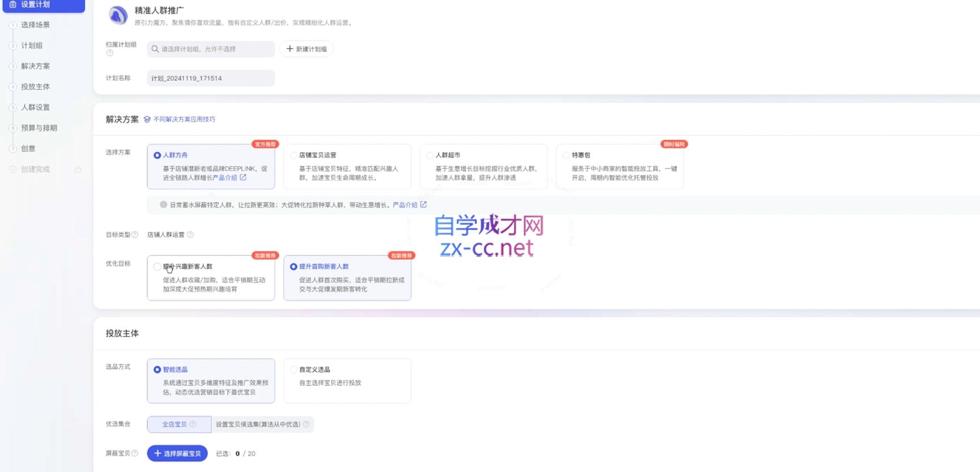Select 提升兴趣新客人数 optimization goal
The height and width of the screenshot is (472, 980).
click(x=157, y=267)
